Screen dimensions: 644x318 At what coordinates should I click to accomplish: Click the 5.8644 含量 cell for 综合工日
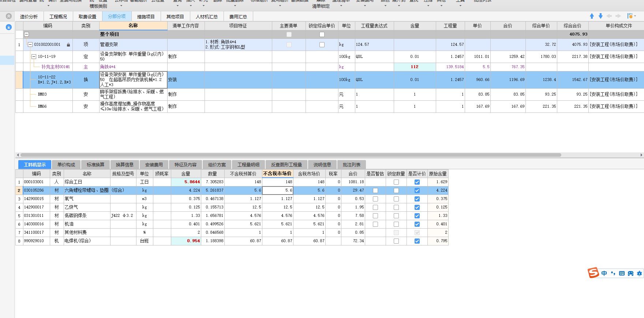186,182
